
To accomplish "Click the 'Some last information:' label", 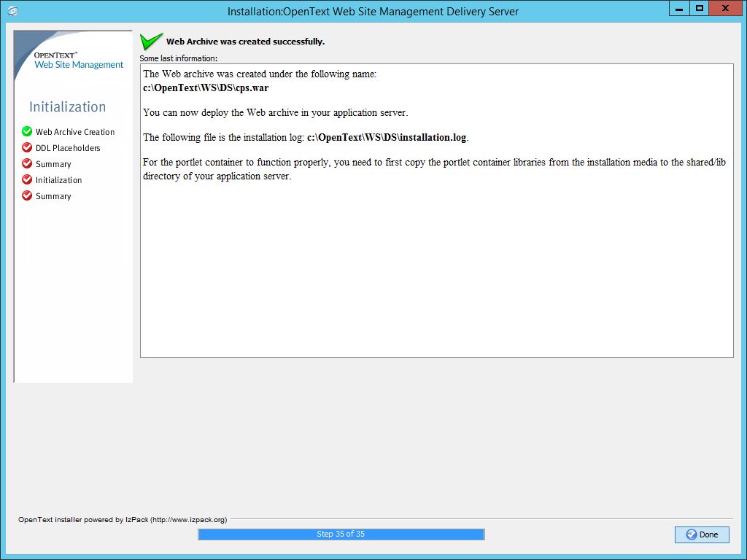I will (x=178, y=58).
